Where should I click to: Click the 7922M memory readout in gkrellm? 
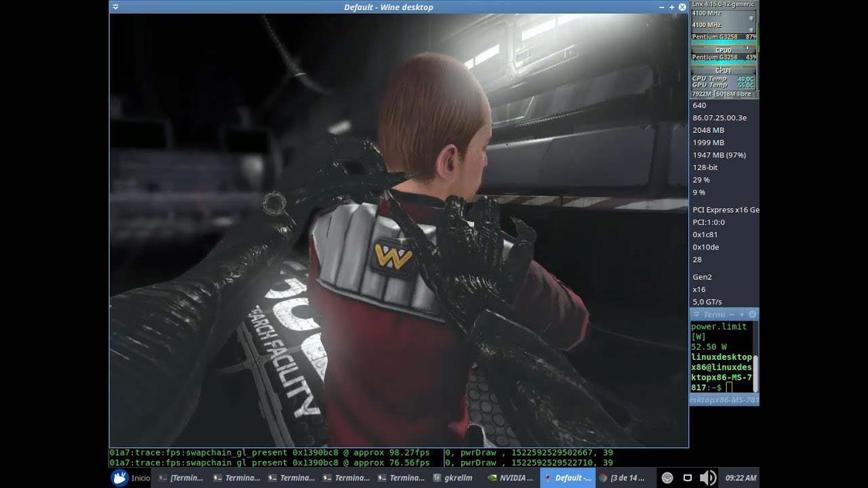click(701, 94)
